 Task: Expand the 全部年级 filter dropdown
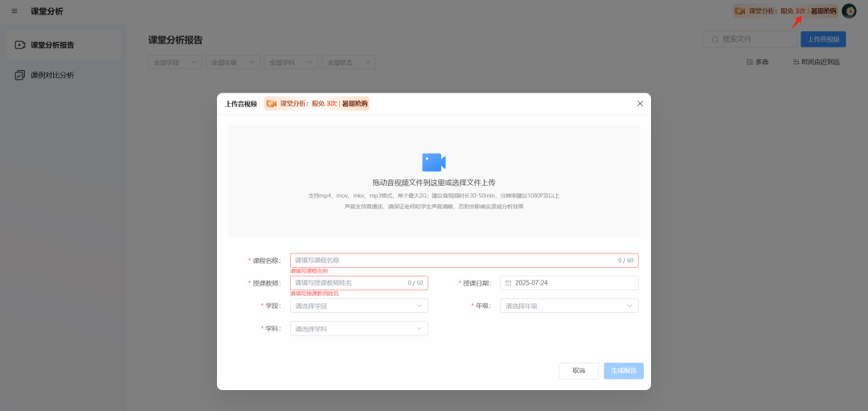click(233, 62)
